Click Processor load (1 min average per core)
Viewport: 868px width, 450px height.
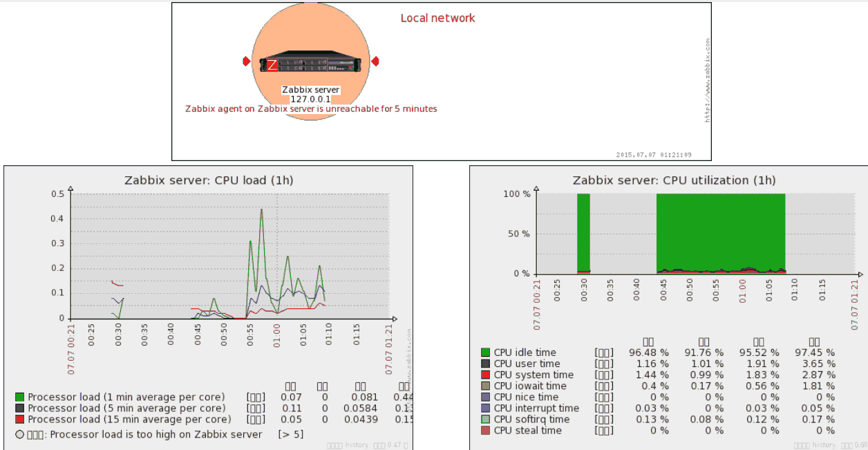point(126,397)
